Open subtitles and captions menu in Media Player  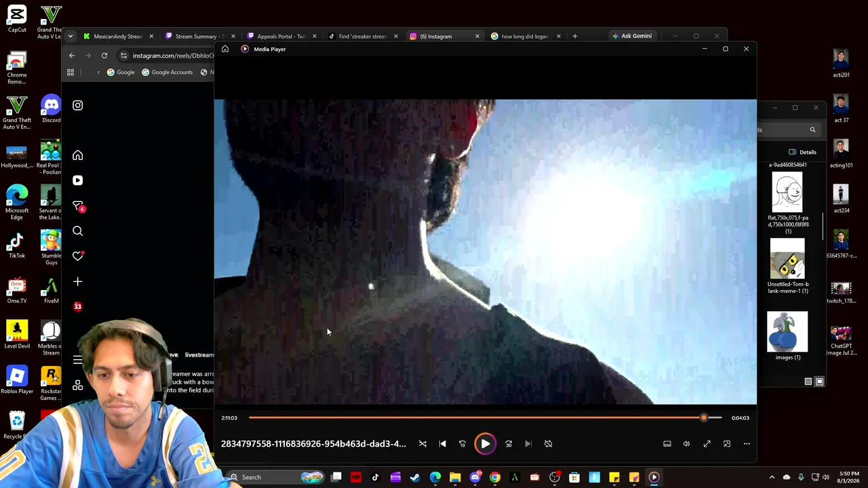tap(667, 444)
